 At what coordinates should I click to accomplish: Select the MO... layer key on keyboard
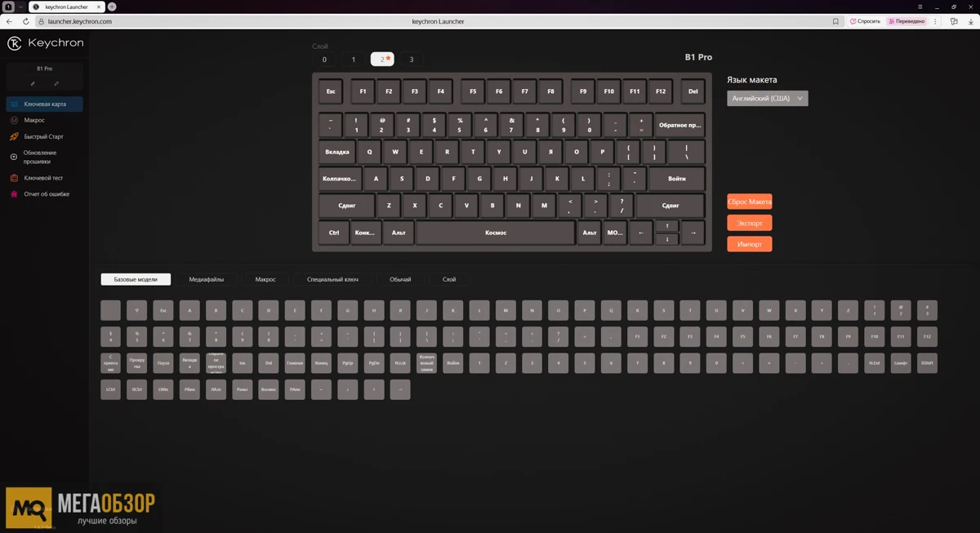point(615,233)
